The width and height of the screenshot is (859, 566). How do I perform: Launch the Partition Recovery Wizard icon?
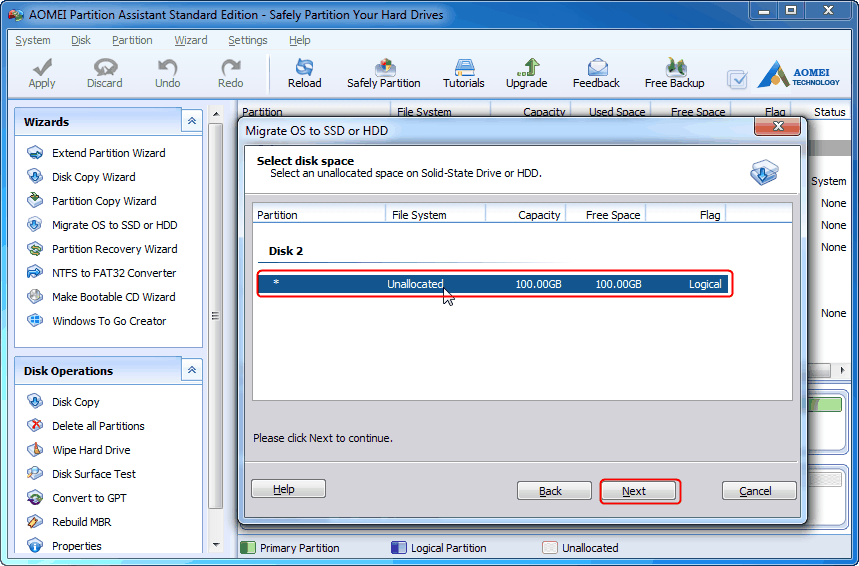point(35,249)
